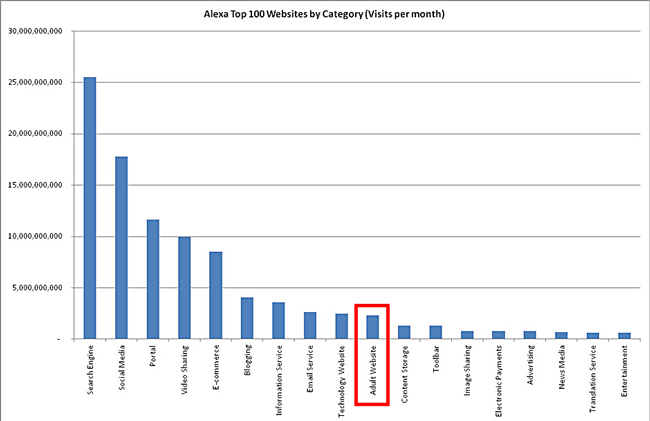Click the 'Toolbar' axis label

click(436, 359)
